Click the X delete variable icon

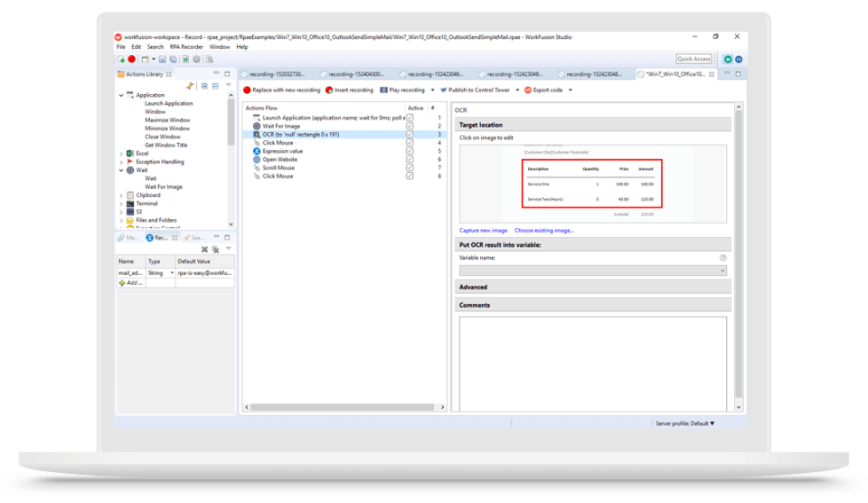(204, 250)
